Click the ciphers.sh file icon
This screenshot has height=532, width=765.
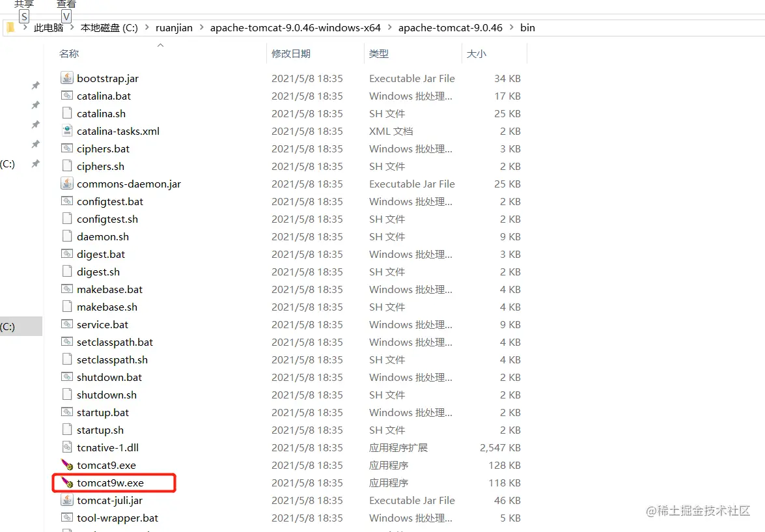[x=67, y=166]
